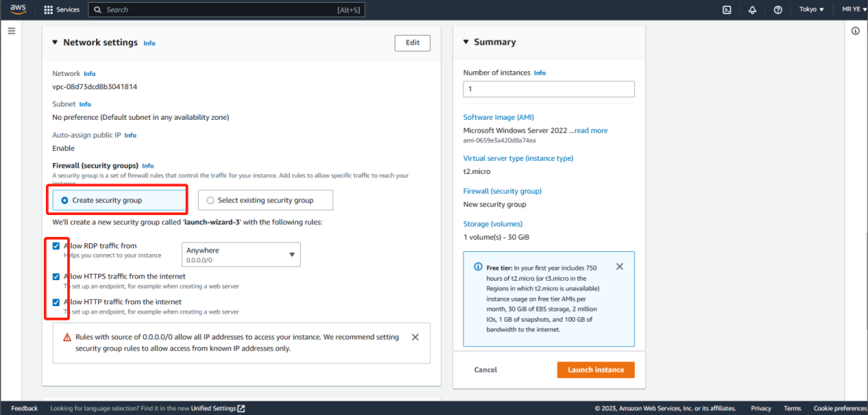Open the notifications bell
This screenshot has width=868, height=415.
coord(752,10)
